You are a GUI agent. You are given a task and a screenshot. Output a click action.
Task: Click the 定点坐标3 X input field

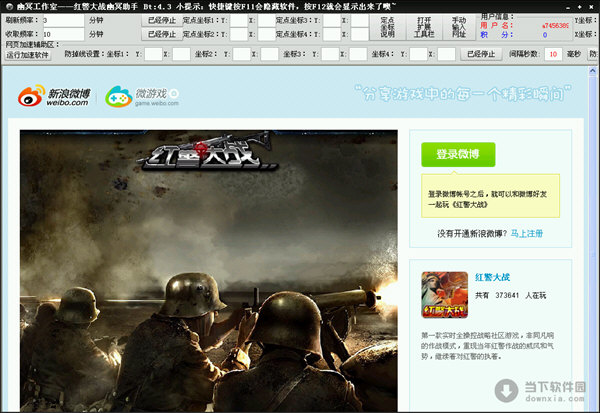click(360, 20)
